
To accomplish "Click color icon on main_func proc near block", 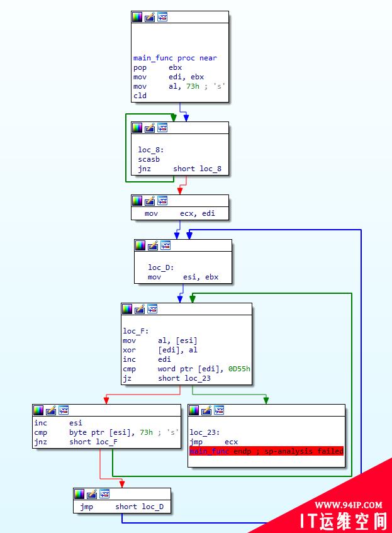I will 137,17.
